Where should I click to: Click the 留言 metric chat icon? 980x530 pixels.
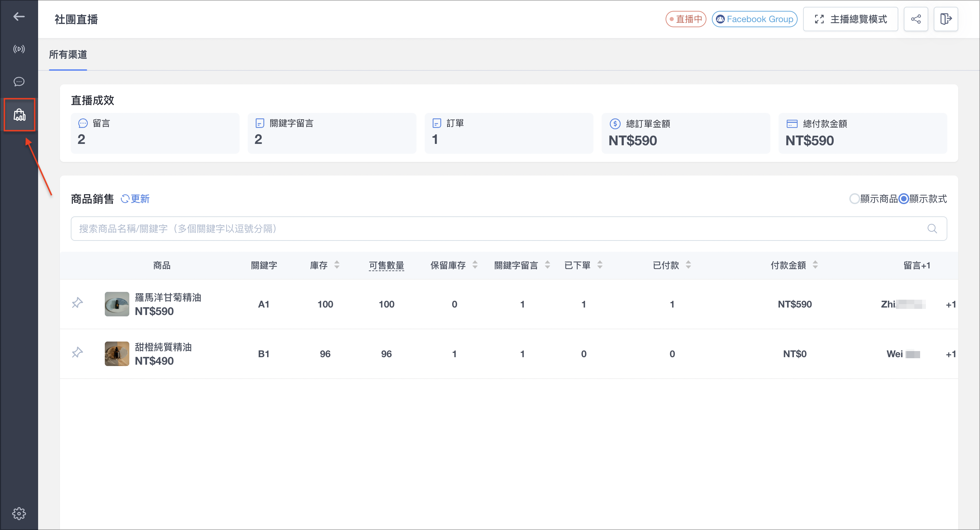[83, 123]
